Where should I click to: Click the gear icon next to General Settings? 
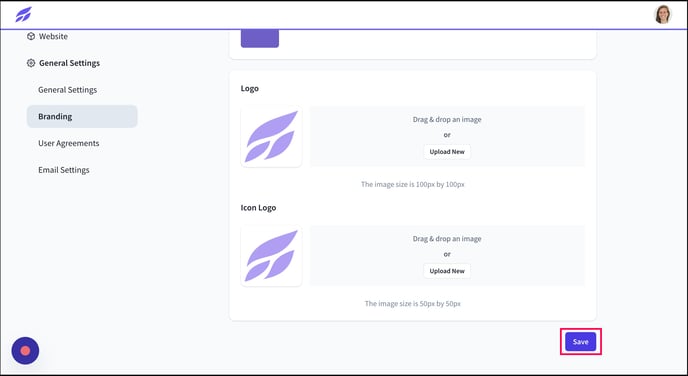click(31, 63)
